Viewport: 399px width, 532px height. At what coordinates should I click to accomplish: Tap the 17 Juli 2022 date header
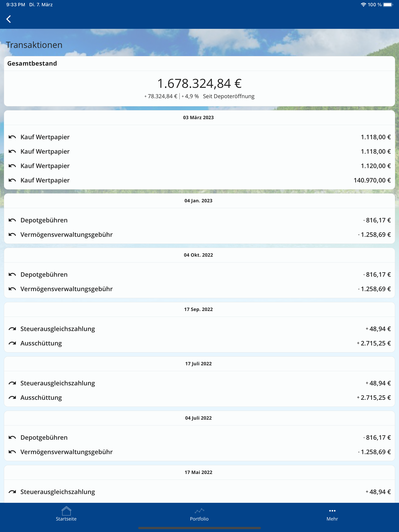pos(199,364)
